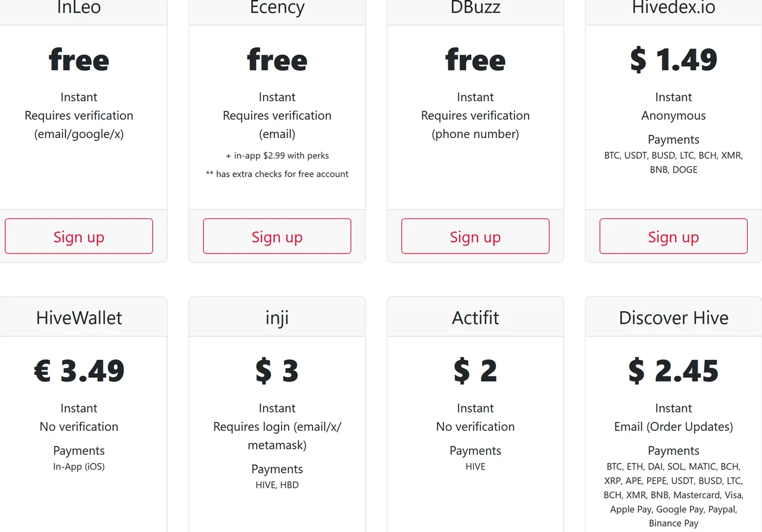Click Sign up under the Ecency card
This screenshot has height=532, width=762.
point(277,236)
